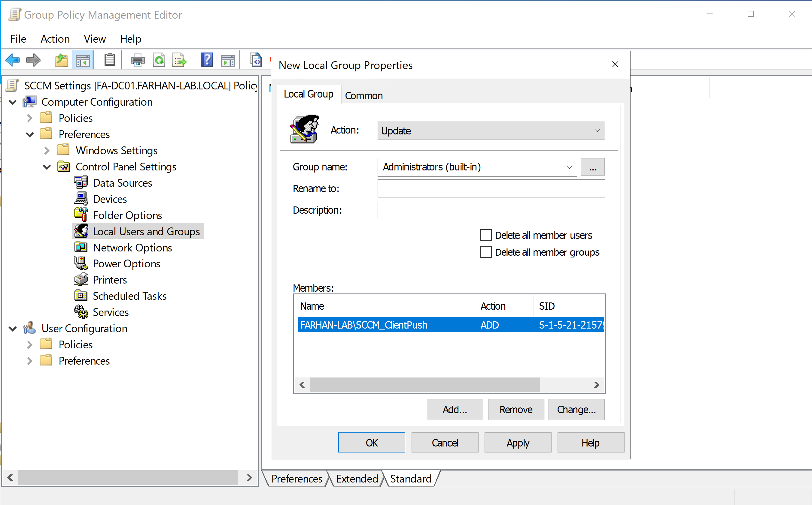Viewport: 812px width, 505px height.
Task: Open the Group name dropdown list
Action: coord(569,167)
